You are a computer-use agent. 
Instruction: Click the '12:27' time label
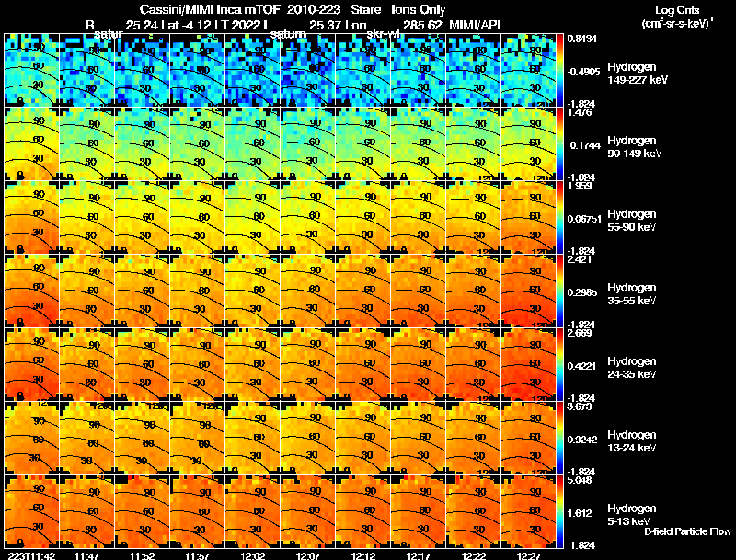(x=528, y=555)
